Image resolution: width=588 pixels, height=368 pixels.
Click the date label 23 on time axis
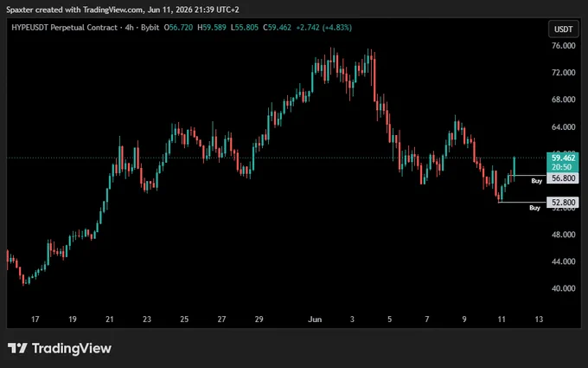(x=147, y=320)
